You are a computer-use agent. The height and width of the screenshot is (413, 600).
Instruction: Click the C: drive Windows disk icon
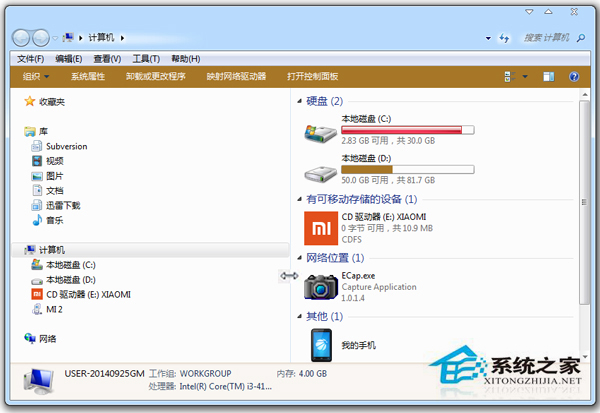pos(321,134)
